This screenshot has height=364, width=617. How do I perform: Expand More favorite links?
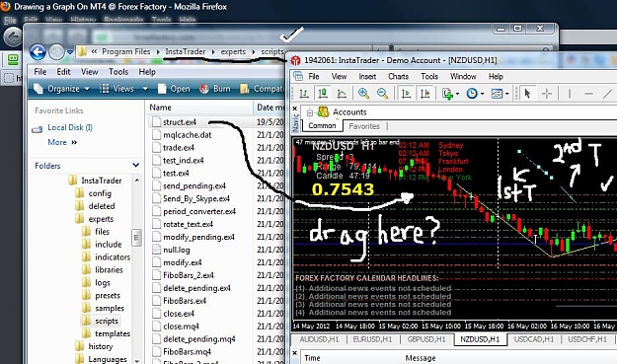[62, 142]
